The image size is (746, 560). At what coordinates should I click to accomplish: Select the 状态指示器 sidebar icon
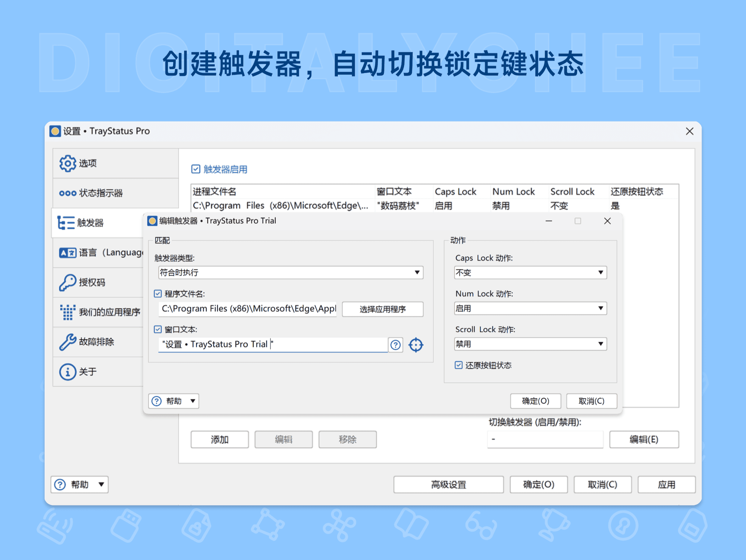coord(68,193)
